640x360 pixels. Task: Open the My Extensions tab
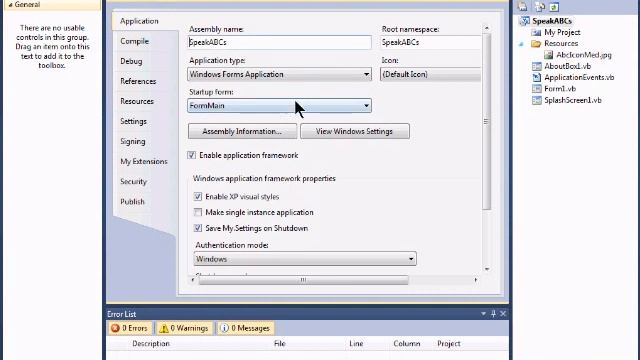[x=144, y=162]
